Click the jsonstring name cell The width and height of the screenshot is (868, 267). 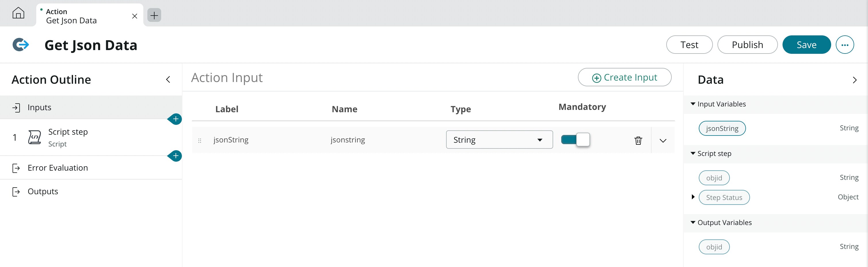pyautogui.click(x=348, y=140)
